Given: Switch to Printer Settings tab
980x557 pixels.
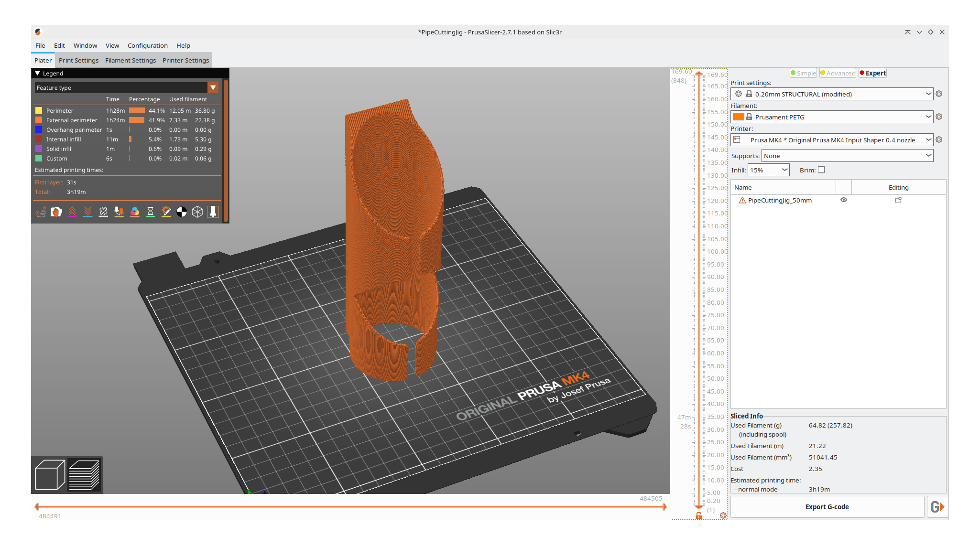Looking at the screenshot, I should click(x=185, y=61).
